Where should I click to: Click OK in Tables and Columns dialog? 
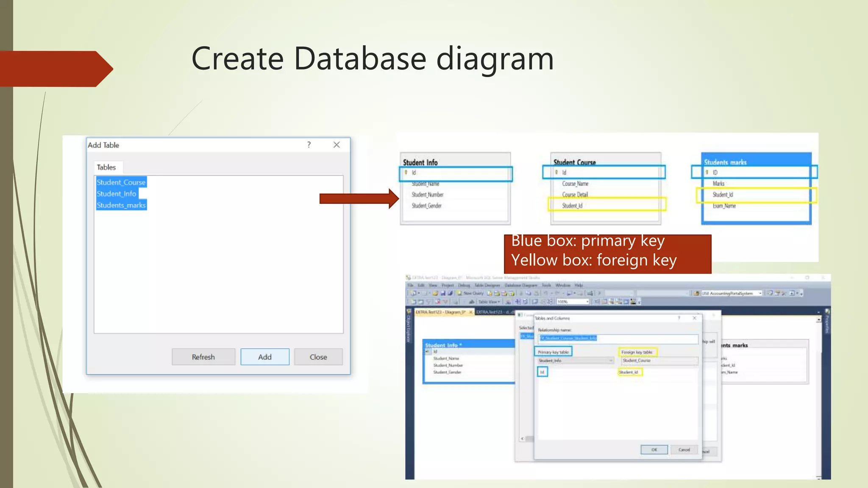tap(654, 449)
